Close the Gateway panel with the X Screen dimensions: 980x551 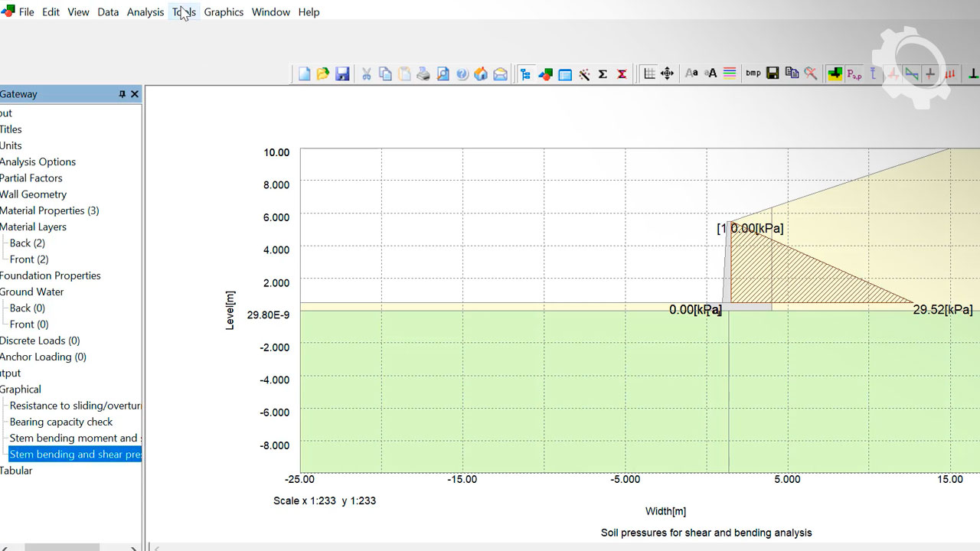[x=135, y=94]
